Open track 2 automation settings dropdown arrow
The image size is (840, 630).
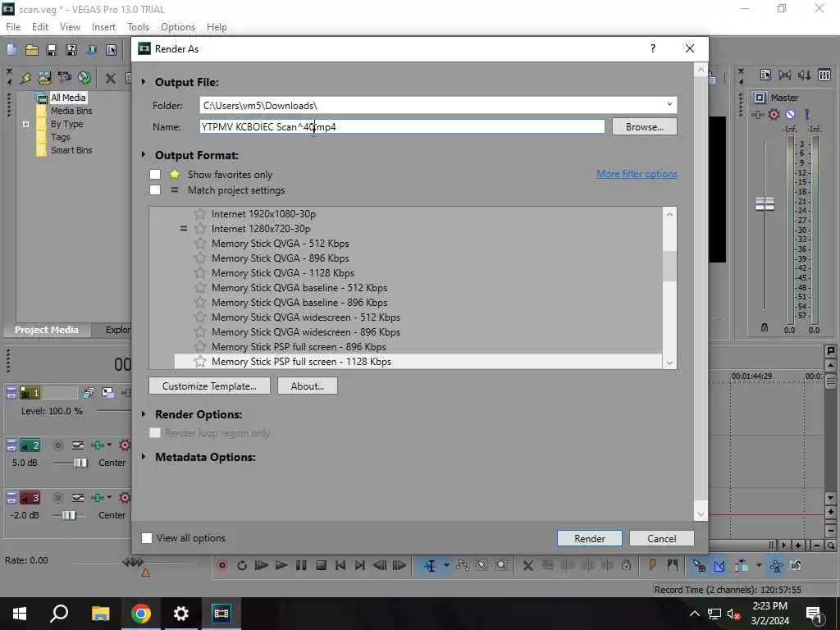coord(109,445)
